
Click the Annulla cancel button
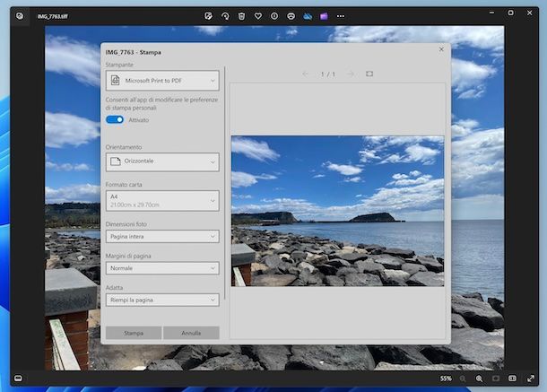click(191, 333)
